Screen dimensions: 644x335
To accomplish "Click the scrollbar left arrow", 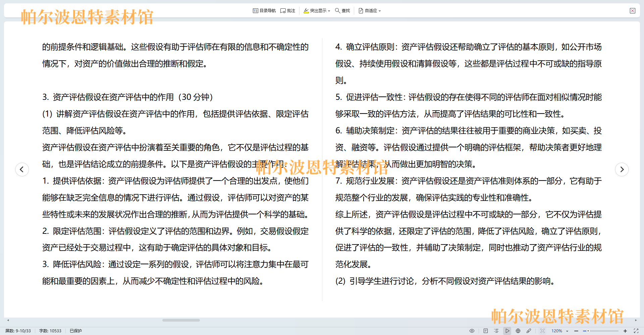I will tap(8, 320).
